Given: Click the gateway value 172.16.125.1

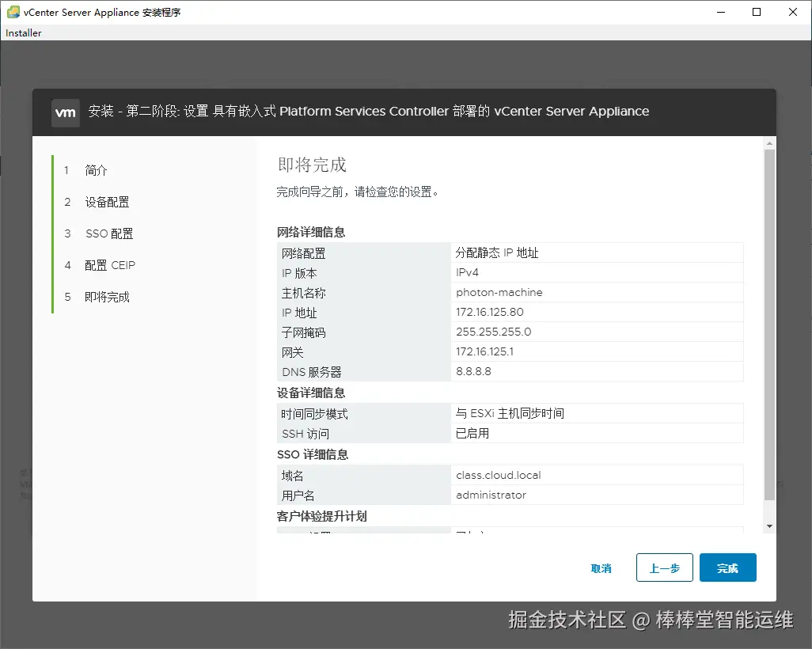Looking at the screenshot, I should 484,351.
